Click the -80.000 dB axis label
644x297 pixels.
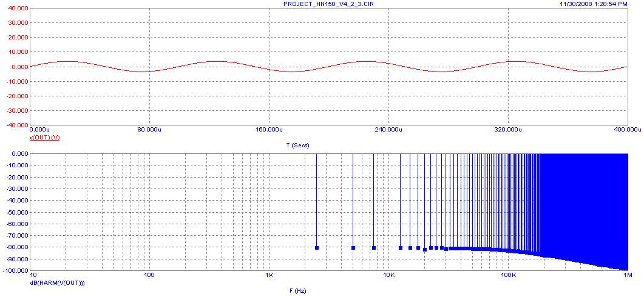coord(17,247)
